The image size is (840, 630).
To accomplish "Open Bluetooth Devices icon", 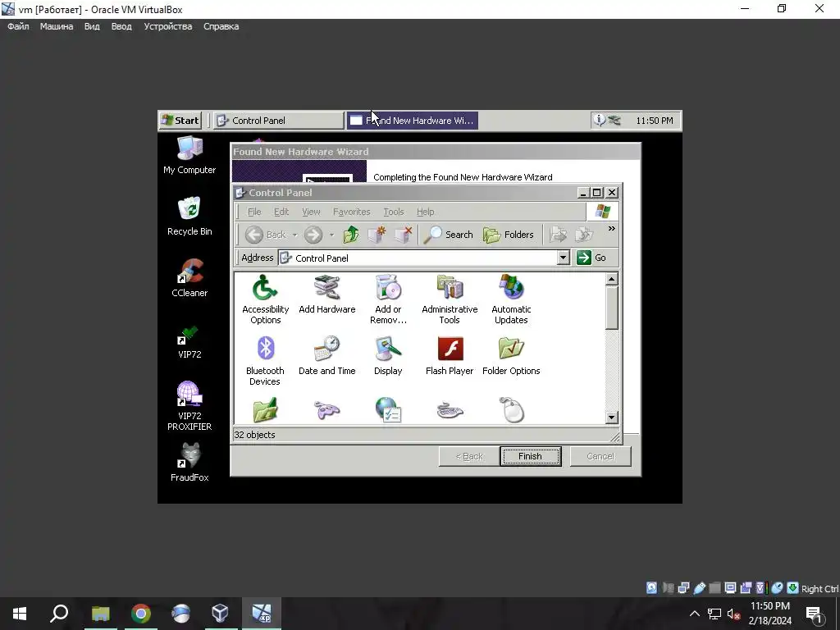I will point(265,361).
